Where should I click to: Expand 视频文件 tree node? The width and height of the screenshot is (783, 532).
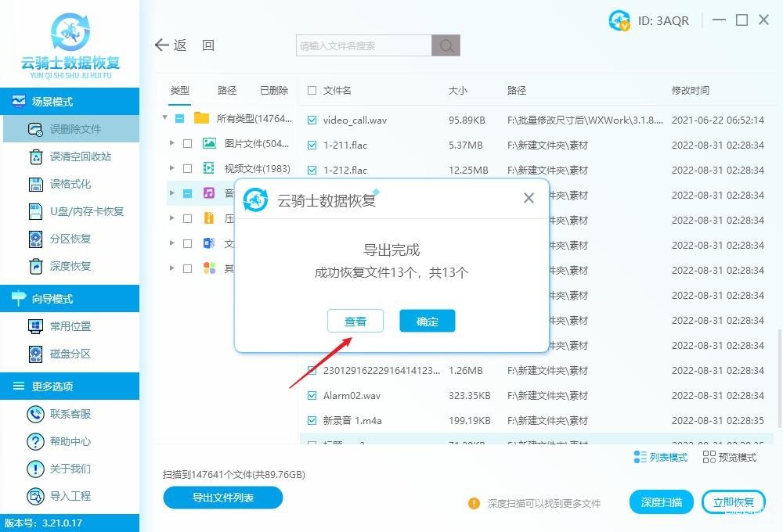point(171,168)
